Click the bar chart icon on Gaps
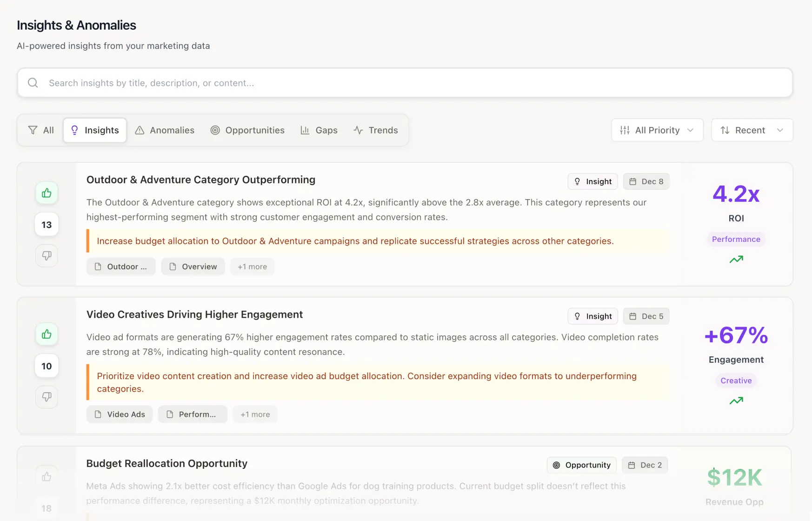The width and height of the screenshot is (812, 521). pyautogui.click(x=305, y=130)
